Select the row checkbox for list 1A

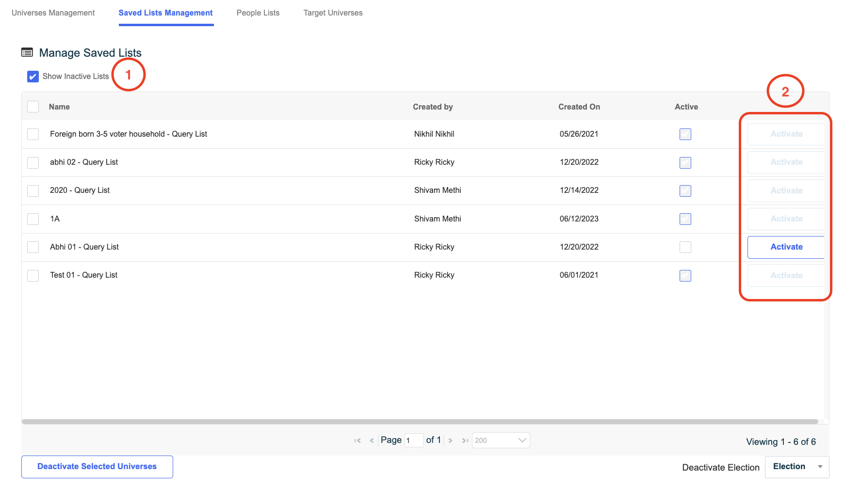tap(33, 219)
